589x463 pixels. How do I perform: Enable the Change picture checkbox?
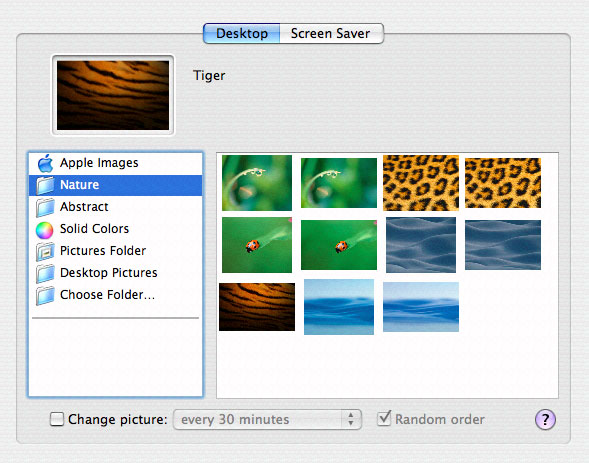point(57,419)
